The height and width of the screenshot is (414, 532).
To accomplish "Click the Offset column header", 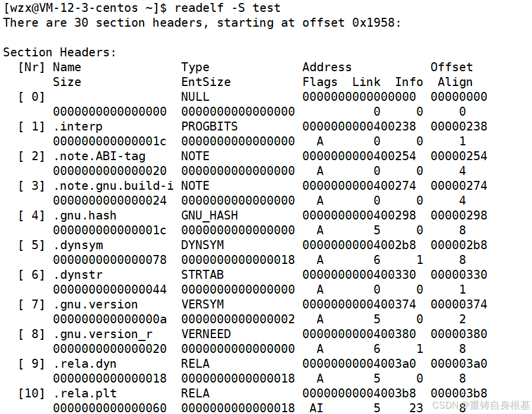I will coord(451,67).
